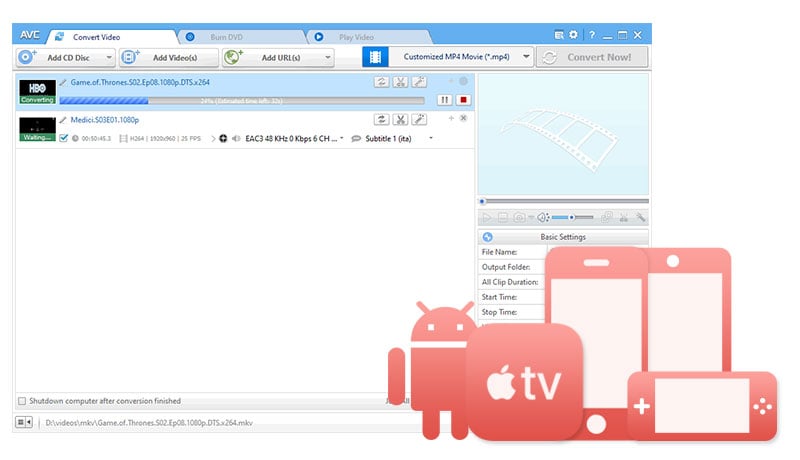Click the magic wand effects icon on the Medici row
This screenshot has width=800, height=460.
[x=419, y=119]
